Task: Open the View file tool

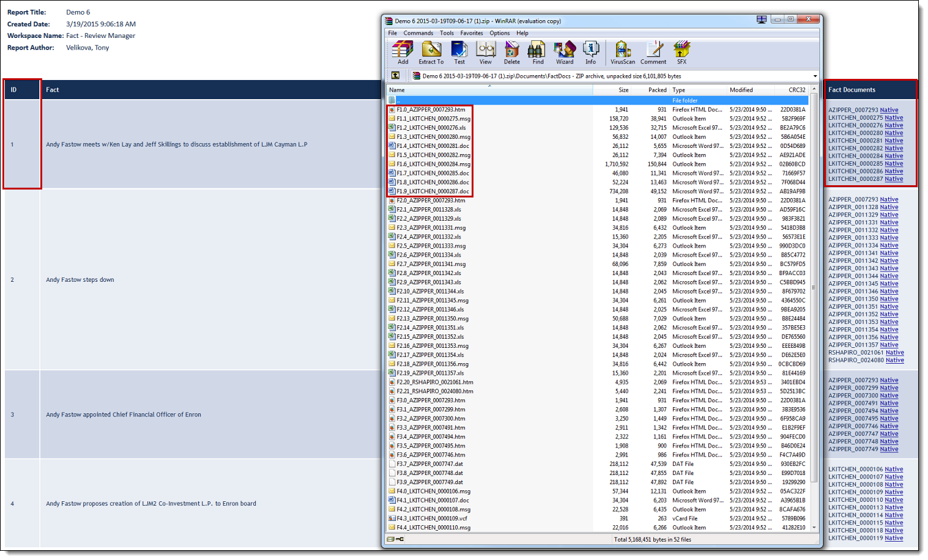Action: (x=485, y=52)
